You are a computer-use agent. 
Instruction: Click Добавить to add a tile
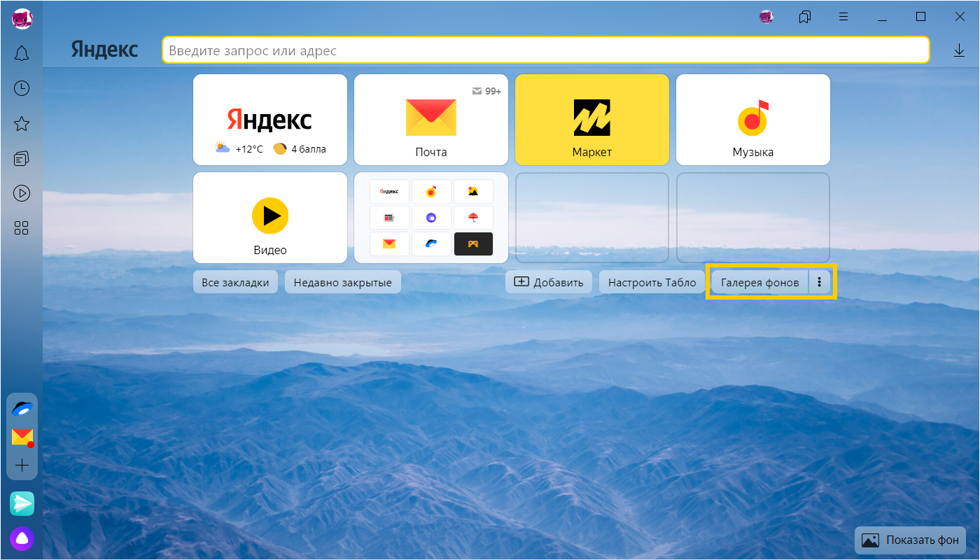click(x=549, y=282)
